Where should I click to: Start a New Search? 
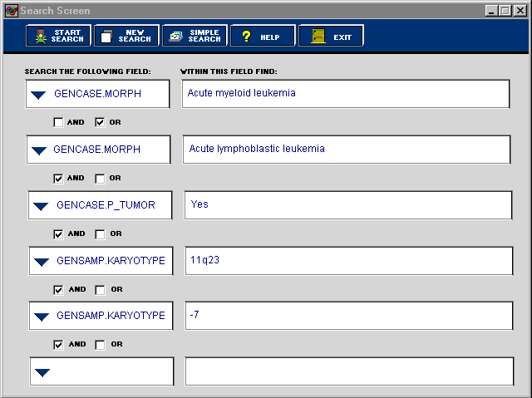[127, 36]
